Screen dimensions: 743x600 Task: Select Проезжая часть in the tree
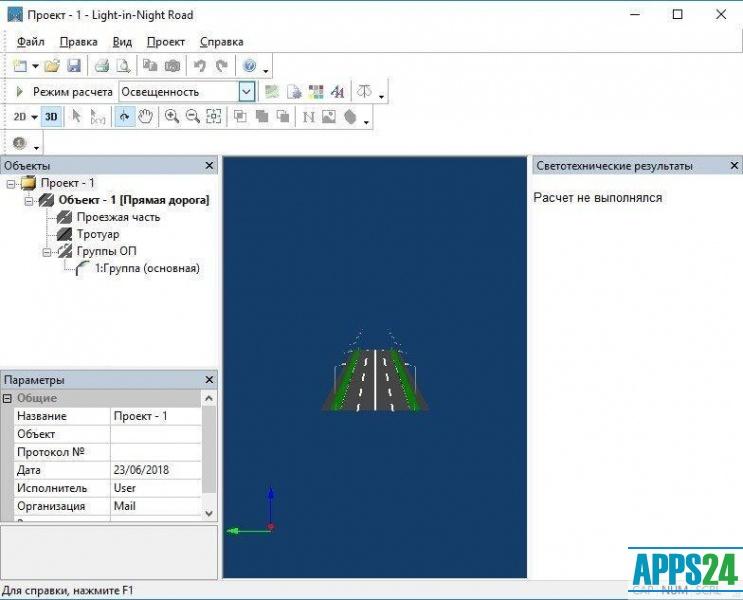(118, 217)
